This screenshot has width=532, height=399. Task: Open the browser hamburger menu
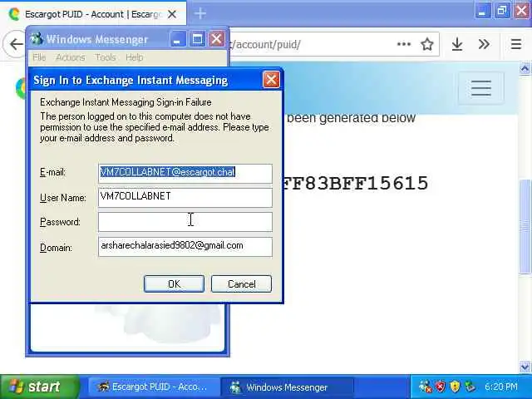point(516,44)
